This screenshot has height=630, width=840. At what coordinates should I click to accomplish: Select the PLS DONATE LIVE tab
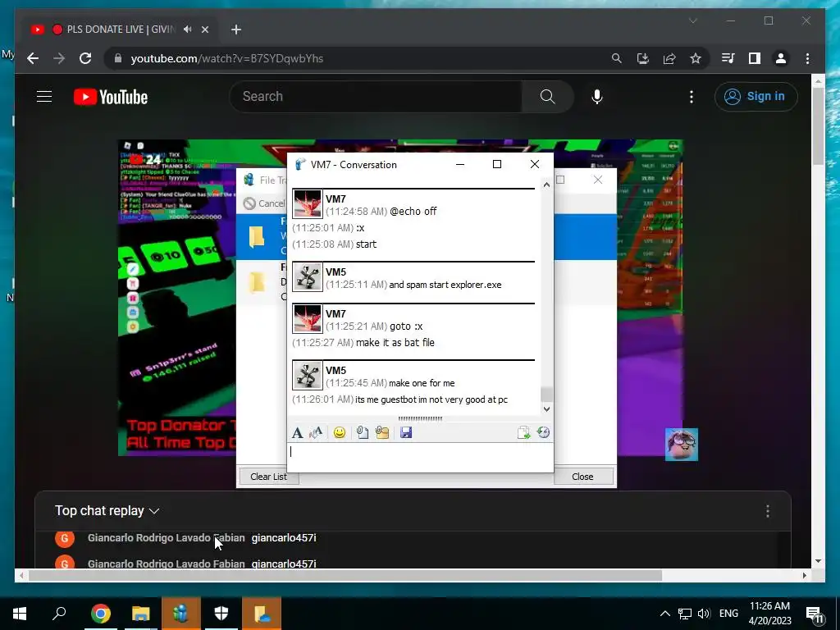pyautogui.click(x=118, y=30)
